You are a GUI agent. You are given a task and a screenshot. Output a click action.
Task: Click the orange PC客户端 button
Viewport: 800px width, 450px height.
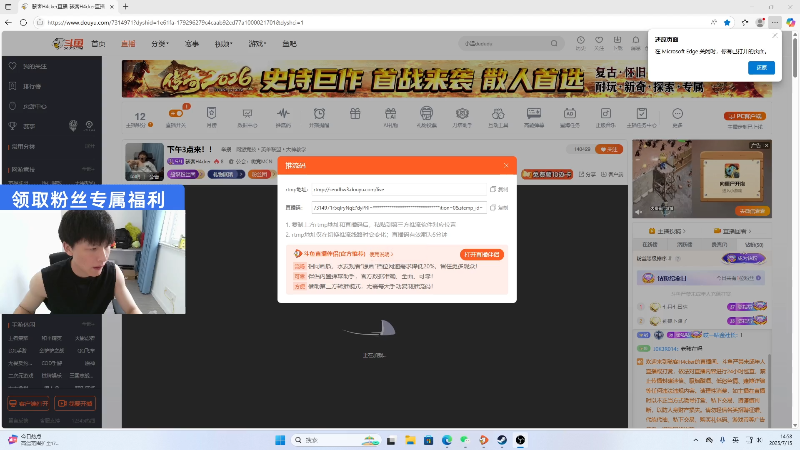pyautogui.click(x=745, y=116)
